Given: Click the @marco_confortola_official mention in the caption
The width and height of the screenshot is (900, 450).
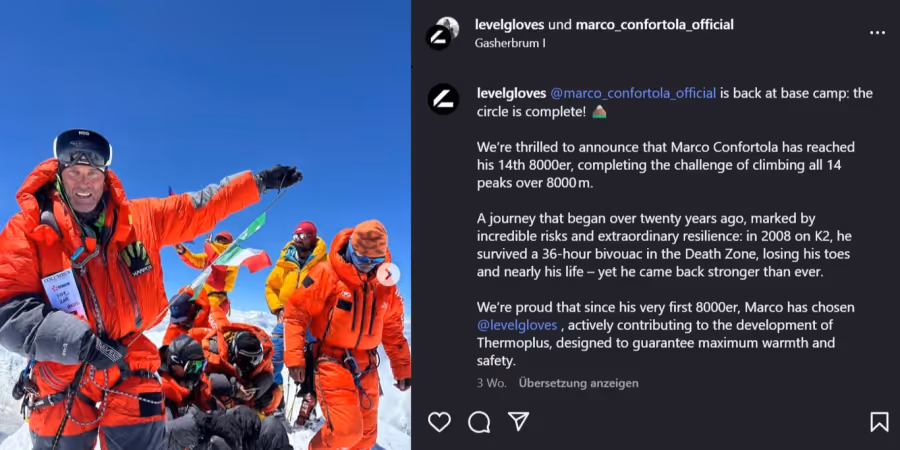Looking at the screenshot, I should [x=633, y=94].
